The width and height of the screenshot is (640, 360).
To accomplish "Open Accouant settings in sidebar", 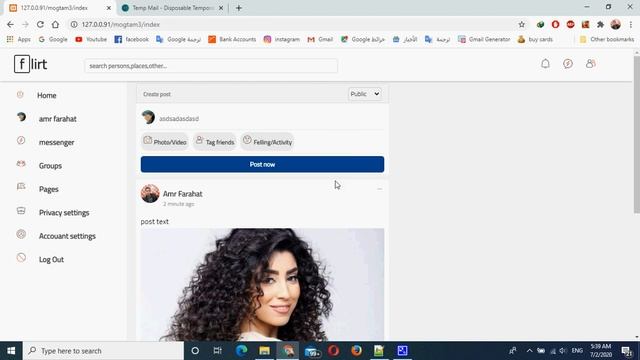I will pyautogui.click(x=67, y=236).
